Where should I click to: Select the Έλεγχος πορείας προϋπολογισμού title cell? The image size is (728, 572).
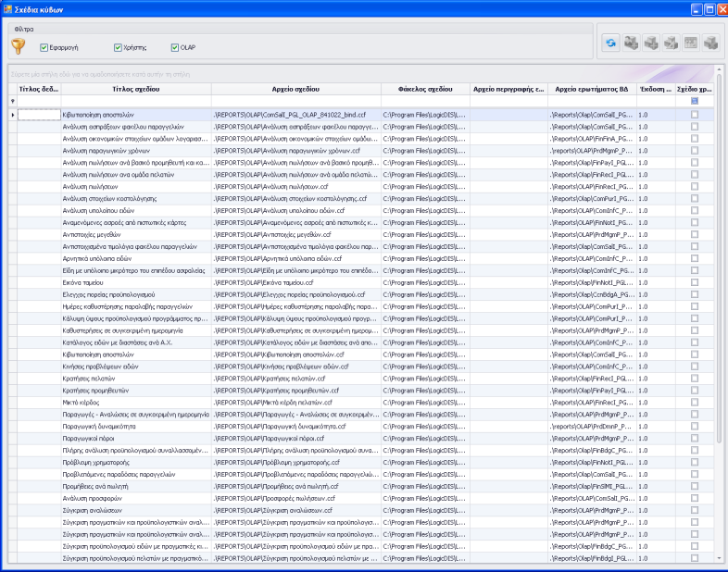(136, 294)
